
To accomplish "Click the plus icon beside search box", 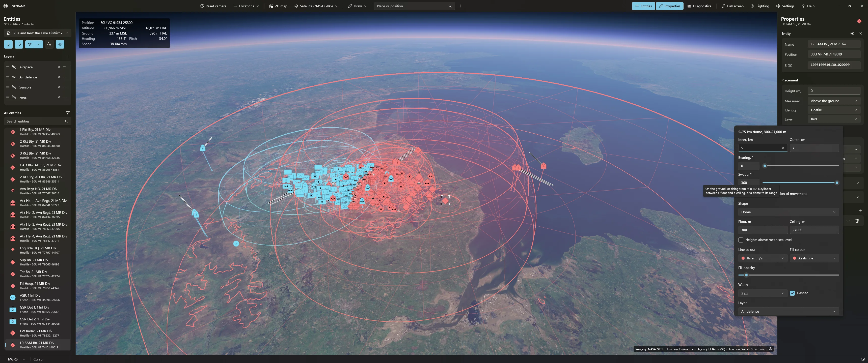I will click(x=460, y=6).
